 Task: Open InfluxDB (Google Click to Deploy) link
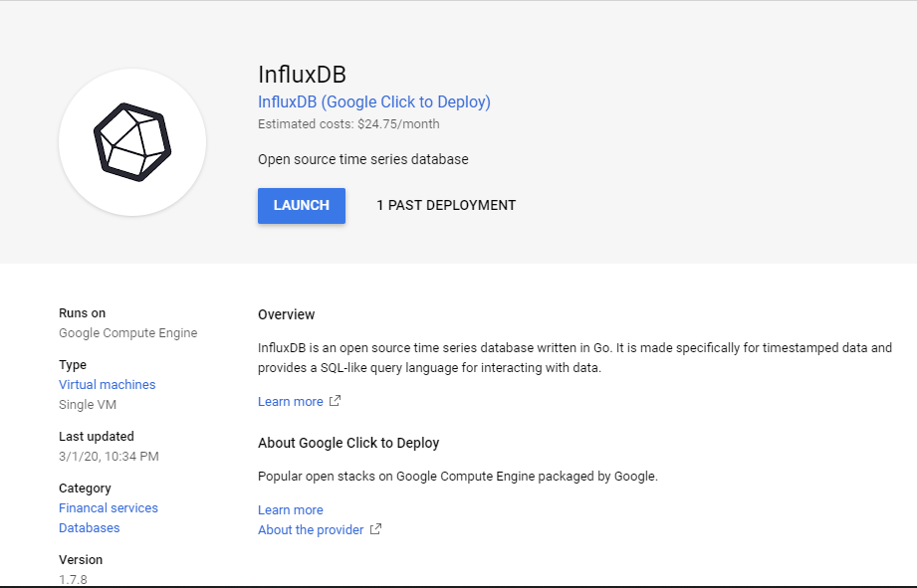(x=374, y=101)
